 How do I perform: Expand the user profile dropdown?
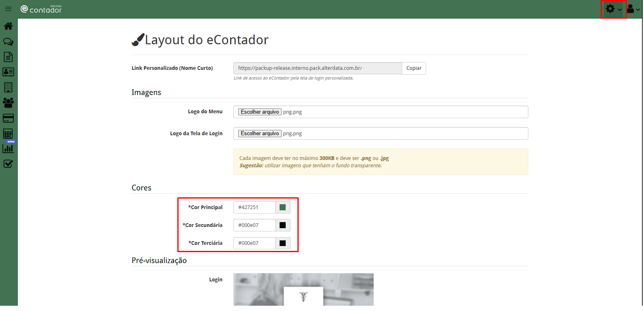coord(633,9)
